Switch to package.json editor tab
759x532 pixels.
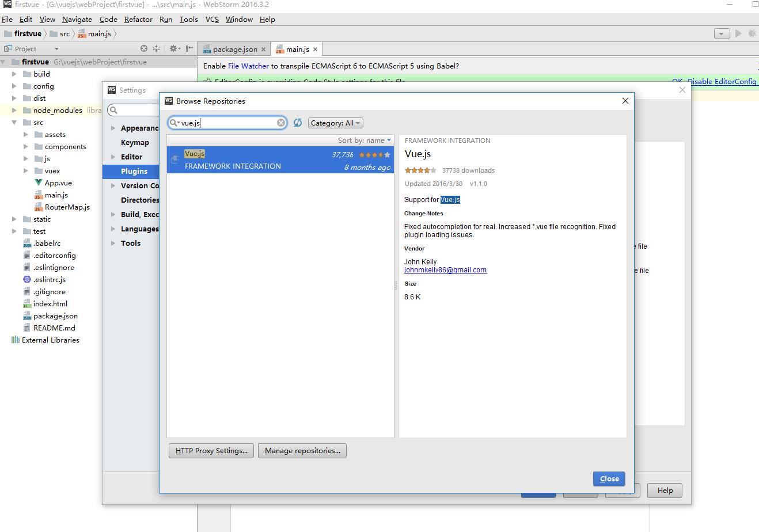pyautogui.click(x=235, y=50)
